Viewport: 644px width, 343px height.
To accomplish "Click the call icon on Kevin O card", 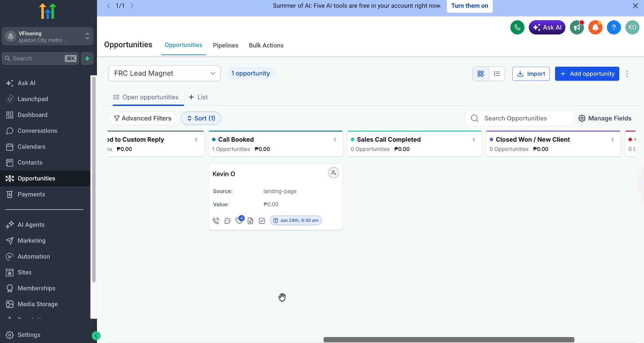I will pos(216,221).
